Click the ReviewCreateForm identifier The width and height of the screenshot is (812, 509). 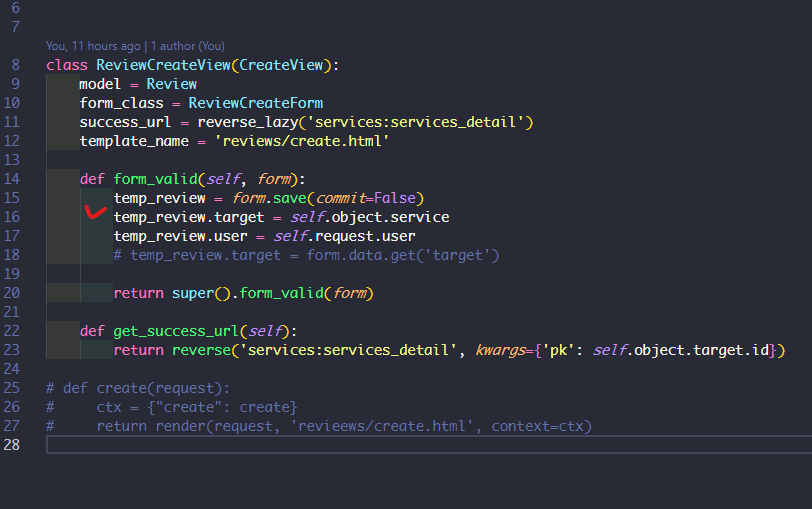click(x=255, y=103)
